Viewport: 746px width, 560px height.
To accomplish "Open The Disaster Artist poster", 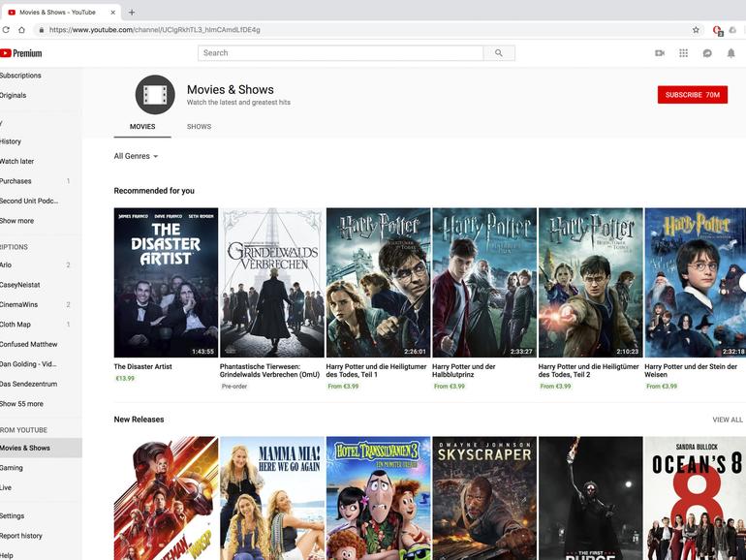I will 166,283.
